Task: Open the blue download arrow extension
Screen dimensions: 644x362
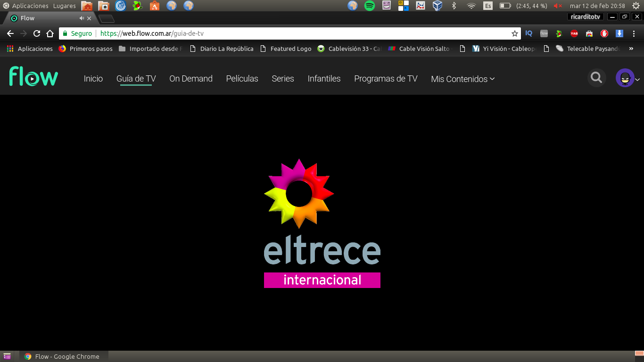Action: [619, 33]
